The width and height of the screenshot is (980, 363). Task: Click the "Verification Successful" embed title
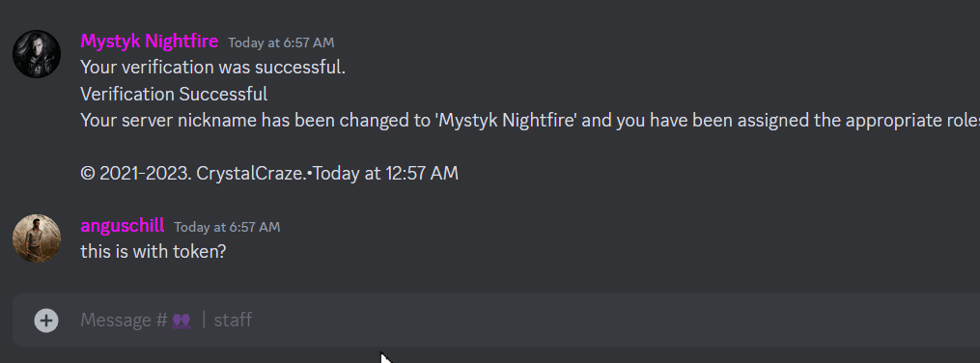pos(174,95)
